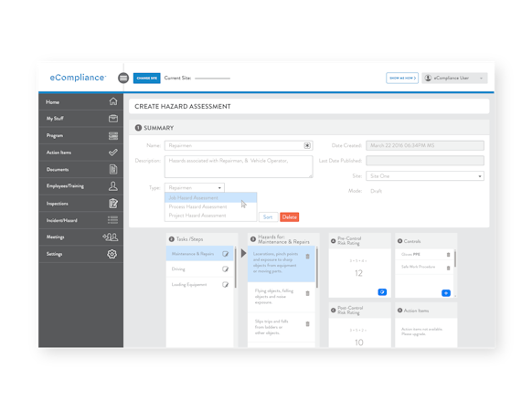Expand the Type dropdown arrow

(219, 187)
